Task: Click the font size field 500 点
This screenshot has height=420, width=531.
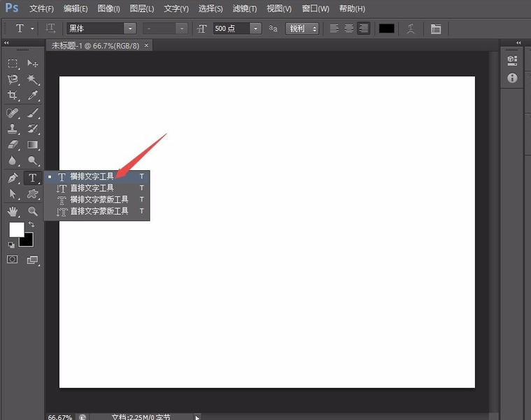Action: (x=232, y=29)
